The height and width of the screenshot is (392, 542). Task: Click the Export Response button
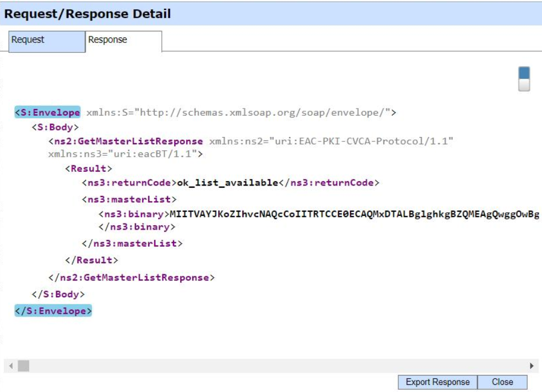[x=437, y=382]
